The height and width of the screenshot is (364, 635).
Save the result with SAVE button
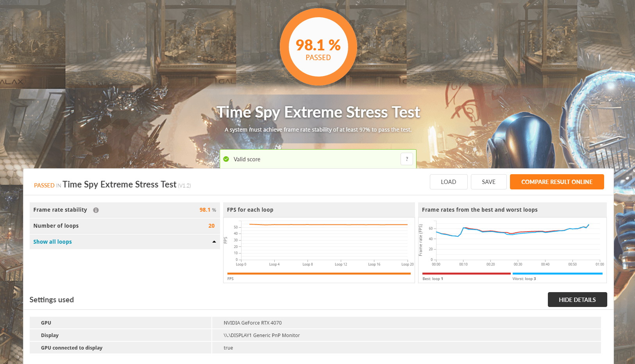tap(488, 182)
